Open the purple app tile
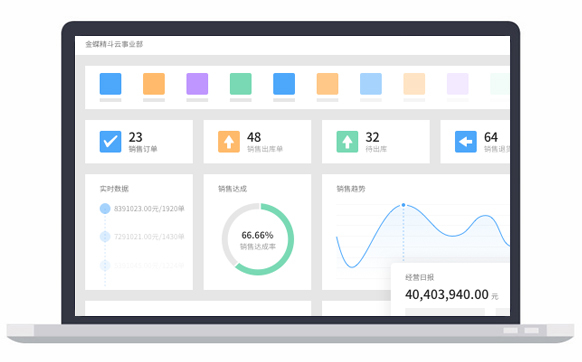Viewport: 582px width, 362px height. point(197,84)
